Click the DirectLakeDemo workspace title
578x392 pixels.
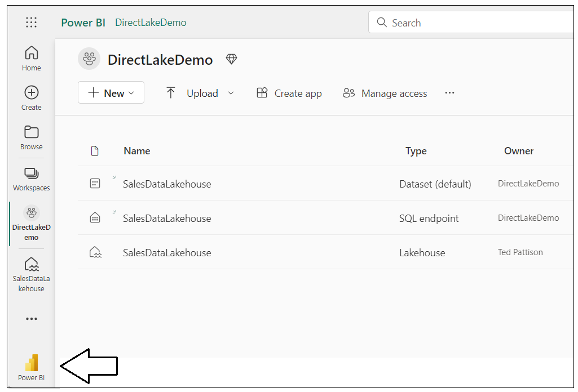pos(160,60)
